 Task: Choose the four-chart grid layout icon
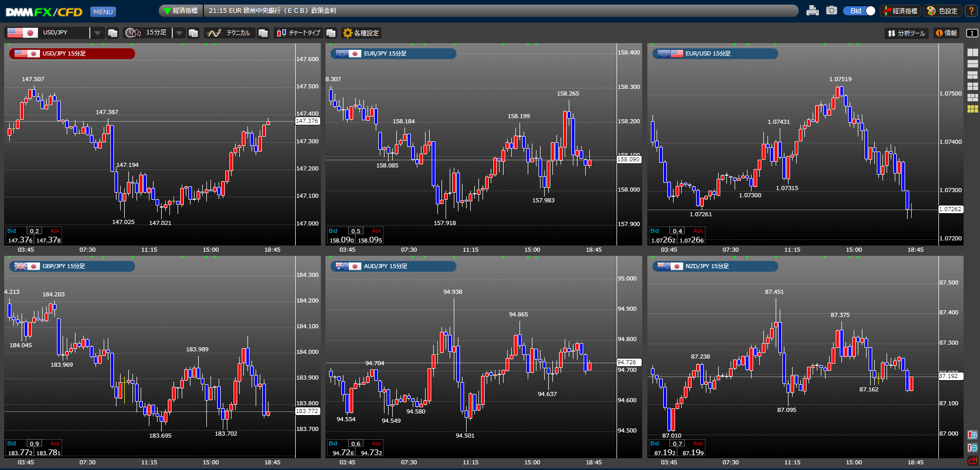tap(972, 86)
